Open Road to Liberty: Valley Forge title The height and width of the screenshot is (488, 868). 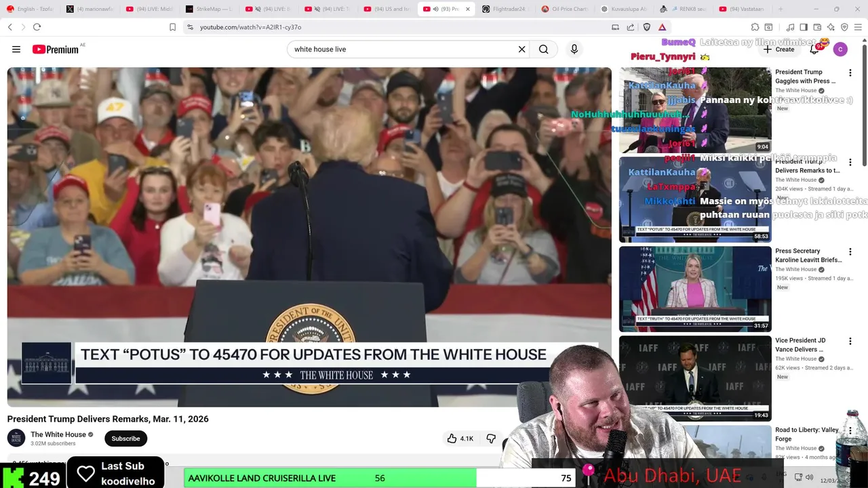tap(807, 434)
